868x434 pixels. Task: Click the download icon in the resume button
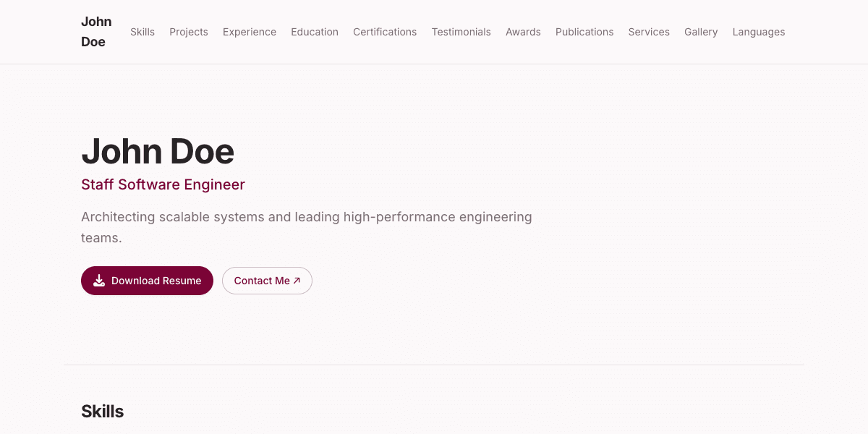(99, 281)
